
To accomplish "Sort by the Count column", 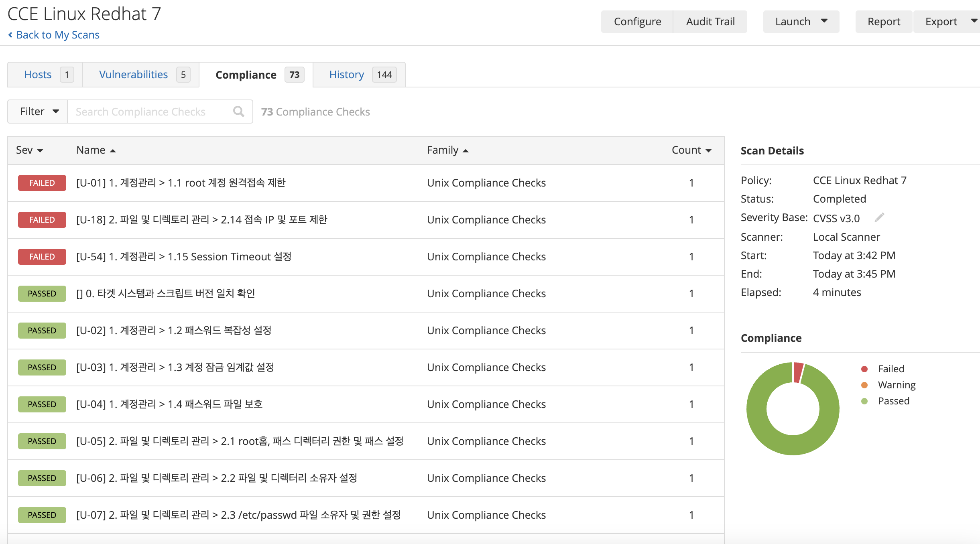I will coord(691,150).
